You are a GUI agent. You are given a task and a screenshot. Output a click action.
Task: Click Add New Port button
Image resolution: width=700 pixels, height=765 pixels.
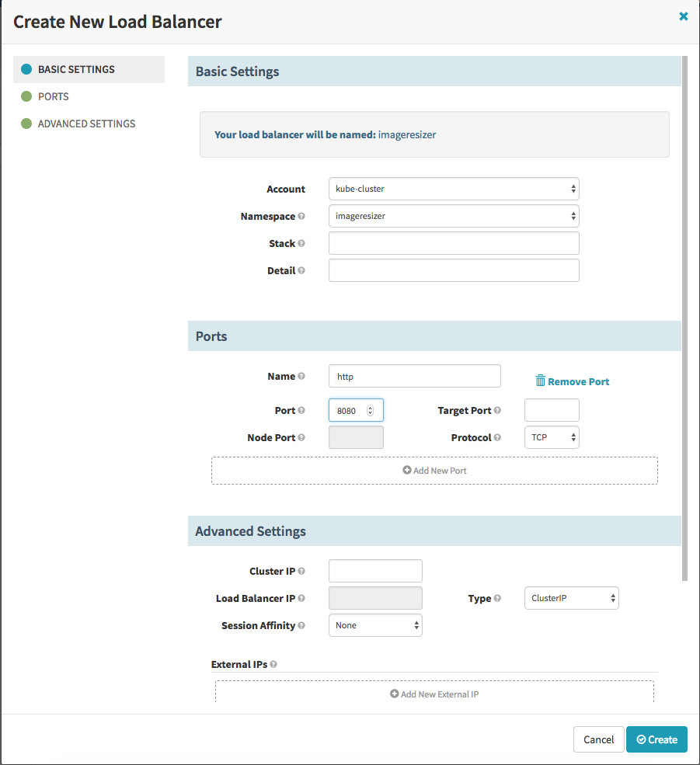pos(434,471)
